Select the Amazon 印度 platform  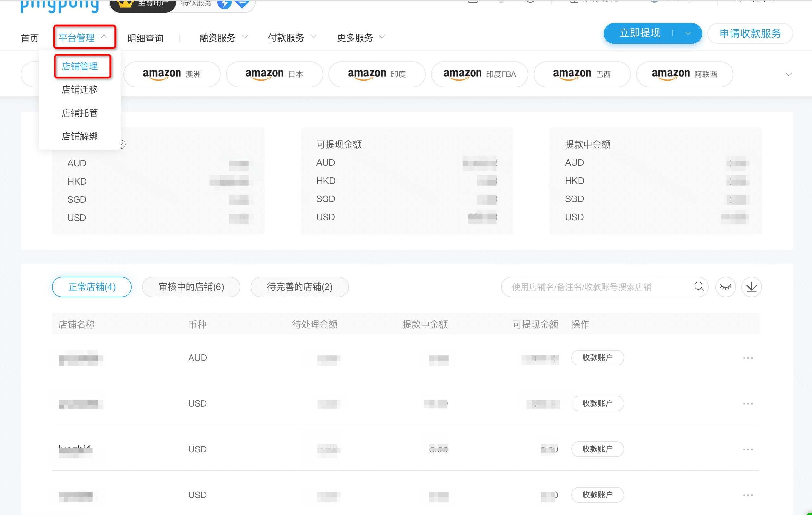(x=377, y=74)
